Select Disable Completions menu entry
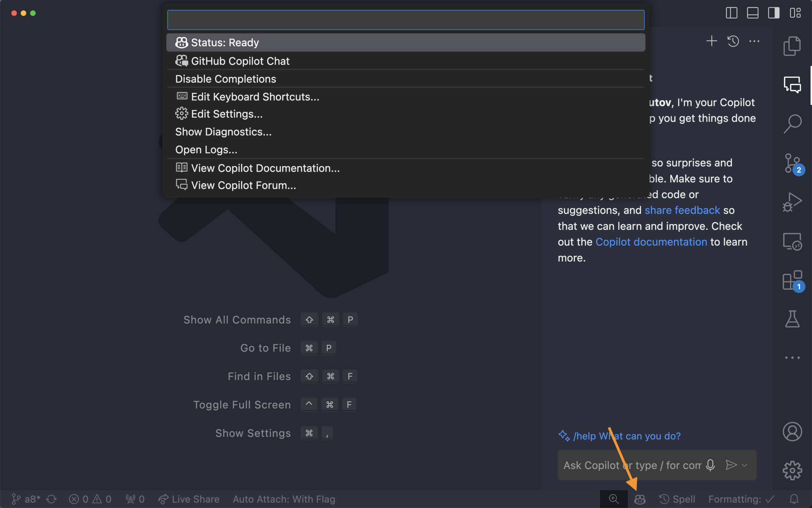The height and width of the screenshot is (508, 812). (226, 79)
